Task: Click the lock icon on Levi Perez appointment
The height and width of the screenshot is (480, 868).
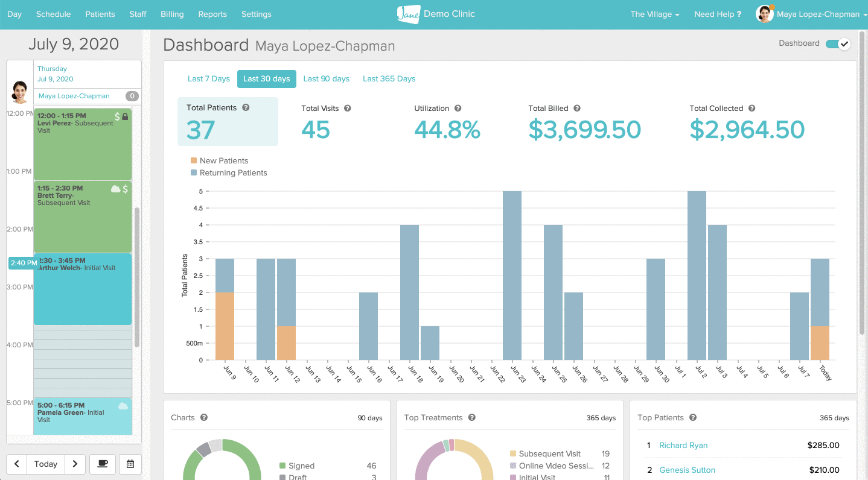Action: [x=126, y=116]
